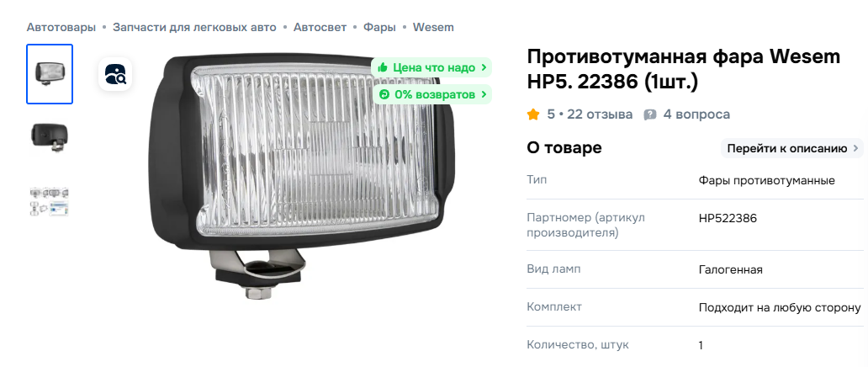Open the 'Запчасти для легковых авто' breadcrumb

pos(194,27)
